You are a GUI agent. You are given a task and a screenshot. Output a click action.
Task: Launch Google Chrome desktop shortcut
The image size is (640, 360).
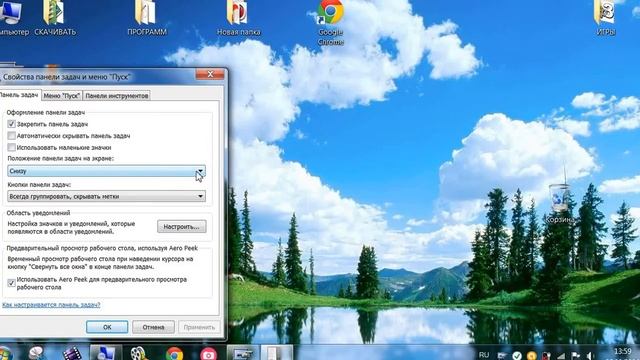(x=330, y=21)
